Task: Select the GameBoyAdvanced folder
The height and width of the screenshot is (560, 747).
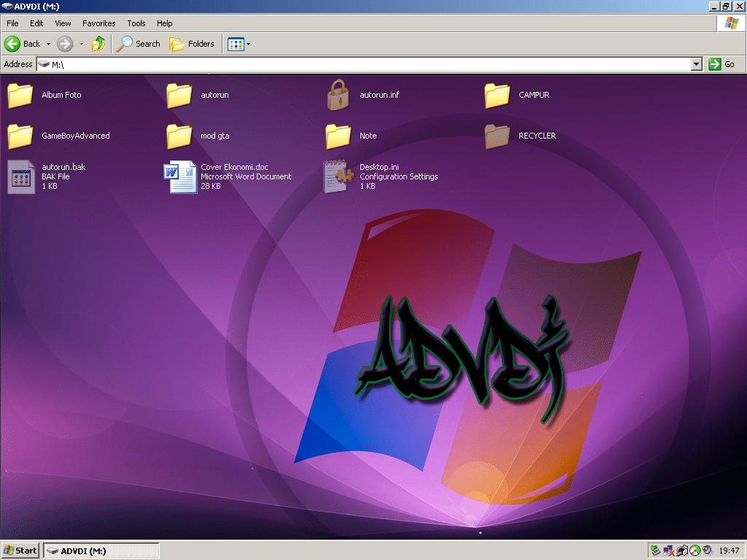Action: 20,136
